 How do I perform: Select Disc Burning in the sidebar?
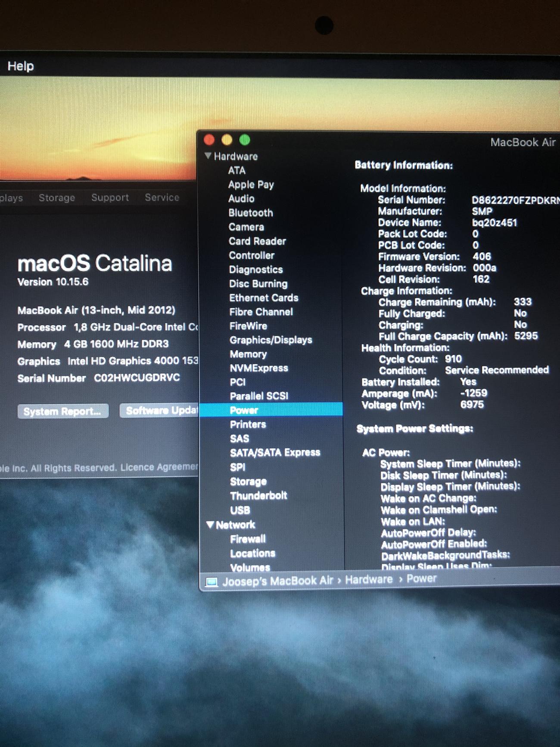click(258, 284)
